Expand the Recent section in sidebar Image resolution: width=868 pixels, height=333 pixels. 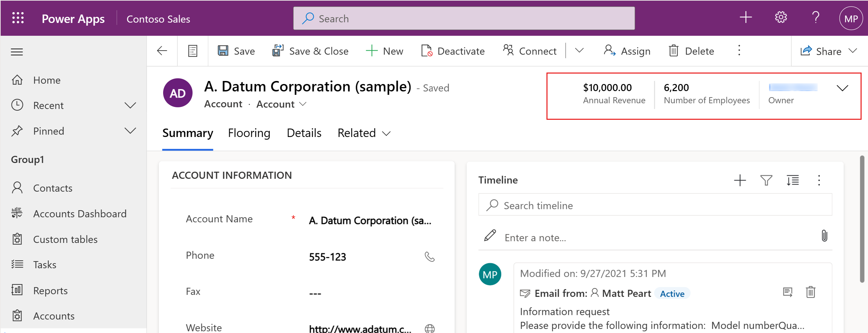130,105
